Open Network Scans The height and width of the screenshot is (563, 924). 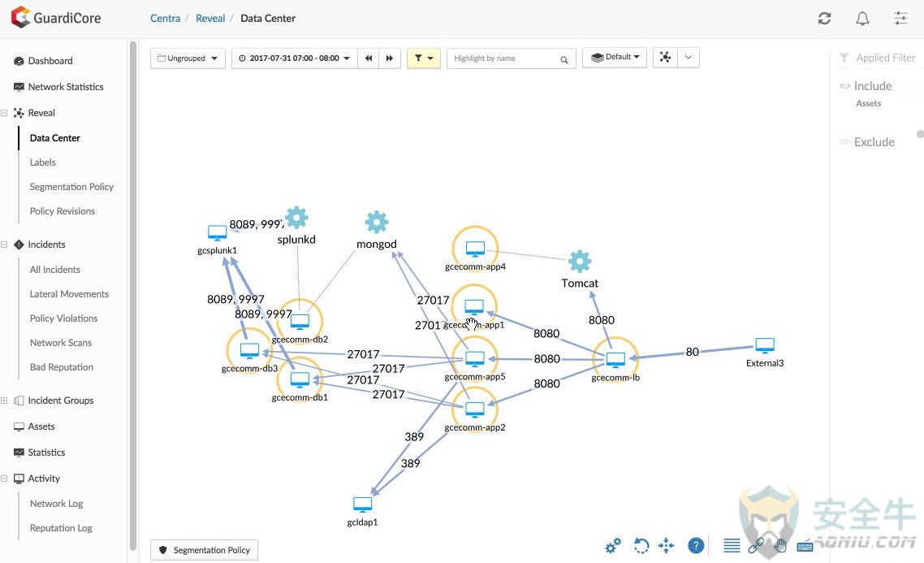coord(61,343)
